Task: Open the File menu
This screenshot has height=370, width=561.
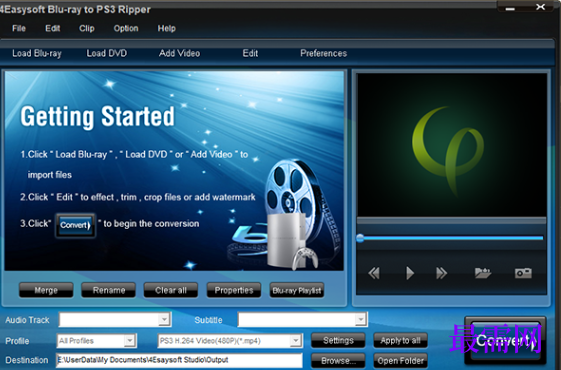Action: click(x=19, y=28)
